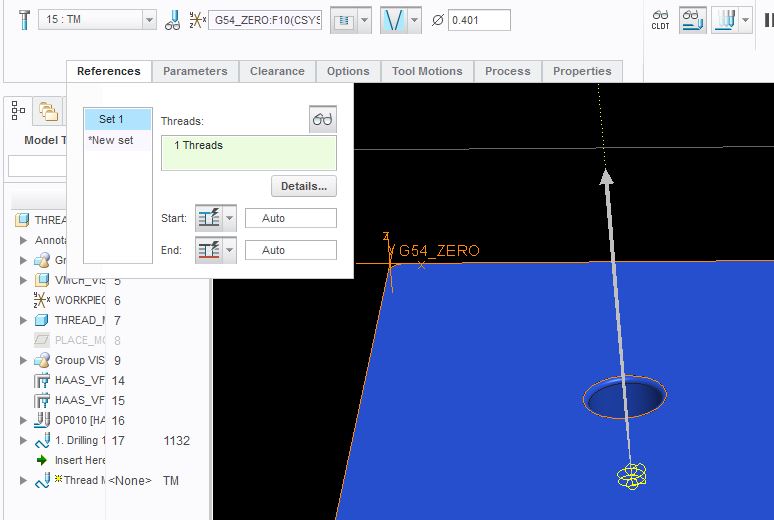This screenshot has height=520, width=774.
Task: Click the diameter symbol icon
Action: coord(437,20)
